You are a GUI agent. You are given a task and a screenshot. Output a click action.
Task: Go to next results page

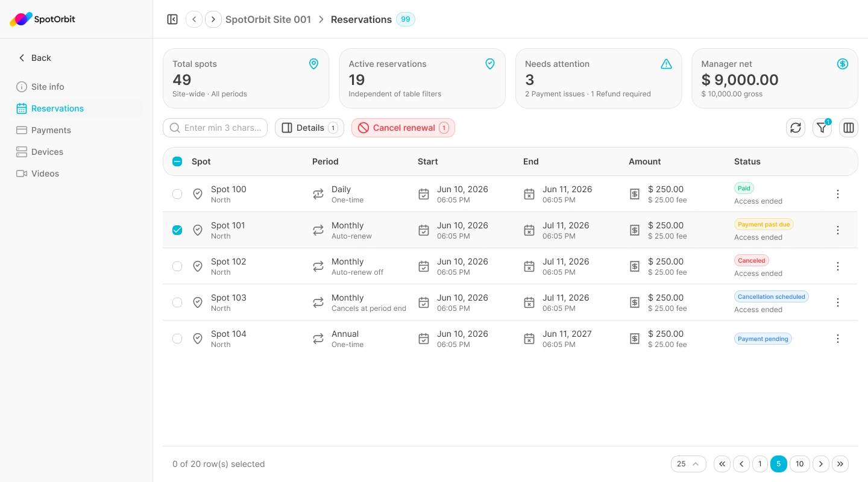click(x=821, y=464)
